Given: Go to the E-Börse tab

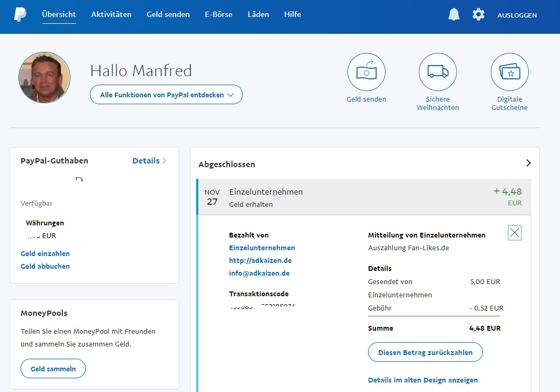Looking at the screenshot, I should 218,15.
